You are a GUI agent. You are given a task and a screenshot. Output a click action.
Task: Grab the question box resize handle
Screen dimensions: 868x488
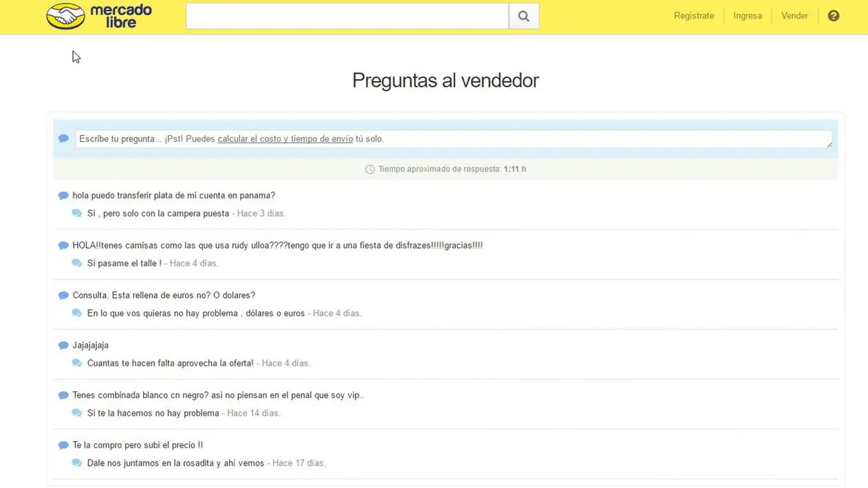(x=829, y=145)
